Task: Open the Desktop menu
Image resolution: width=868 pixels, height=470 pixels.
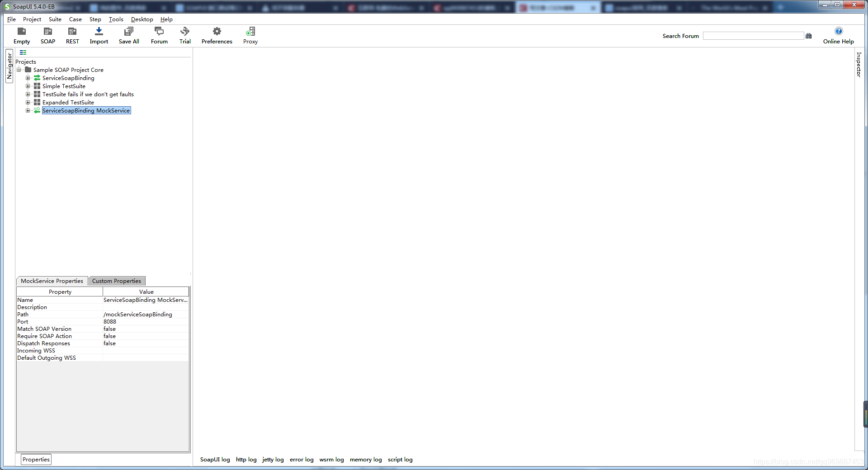Action: pyautogui.click(x=142, y=19)
